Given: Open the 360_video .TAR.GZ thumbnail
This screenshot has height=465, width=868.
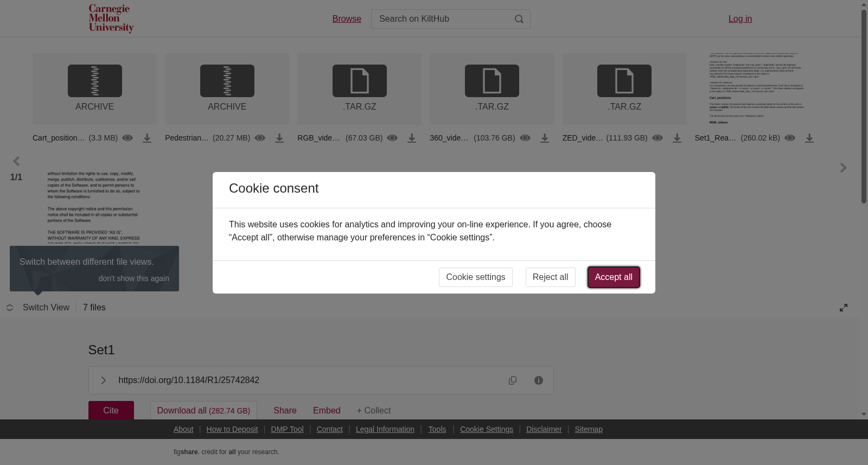Looking at the screenshot, I should tap(492, 89).
